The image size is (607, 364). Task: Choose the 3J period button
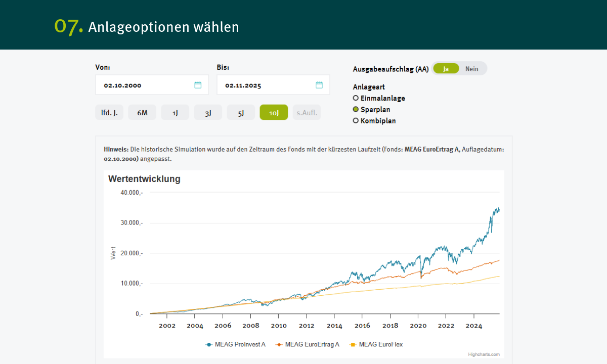point(208,113)
